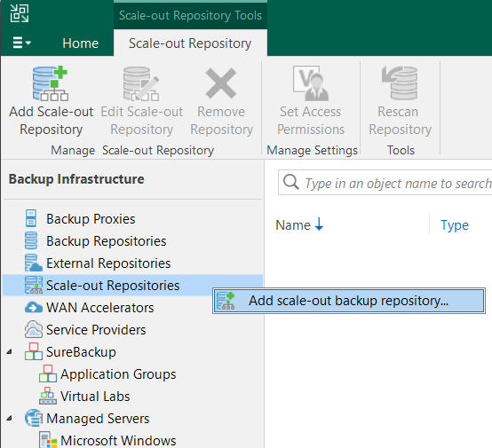Select Managed Servers tree item
Image resolution: width=492 pixels, height=448 pixels.
pos(98,419)
